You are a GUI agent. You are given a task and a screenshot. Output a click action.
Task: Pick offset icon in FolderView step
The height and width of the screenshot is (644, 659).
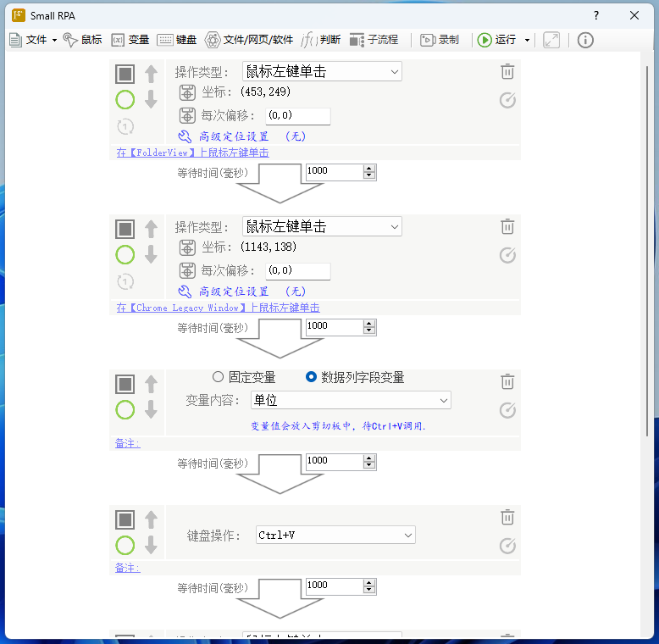pos(187,115)
